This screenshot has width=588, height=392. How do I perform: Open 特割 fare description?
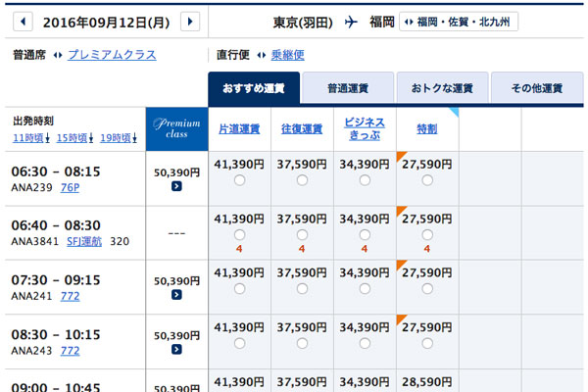427,129
